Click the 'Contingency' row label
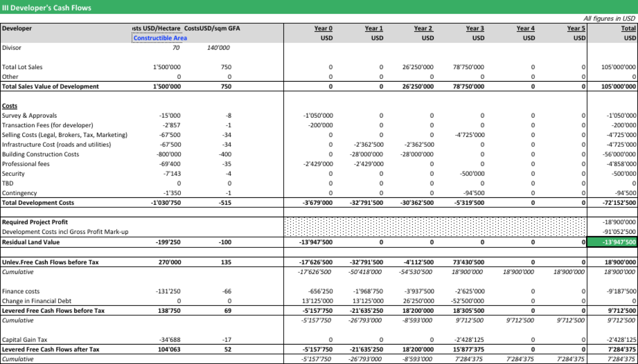The image size is (638, 364). coord(19,193)
